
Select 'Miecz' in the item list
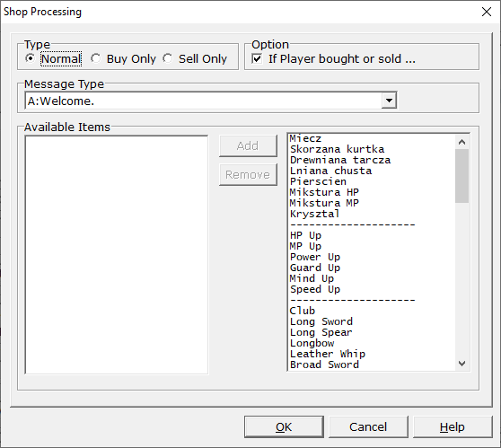point(372,138)
